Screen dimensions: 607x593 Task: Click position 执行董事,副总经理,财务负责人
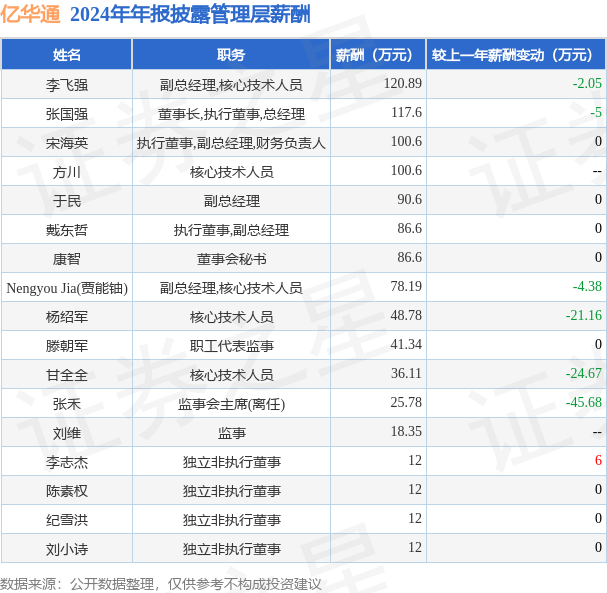tap(231, 143)
